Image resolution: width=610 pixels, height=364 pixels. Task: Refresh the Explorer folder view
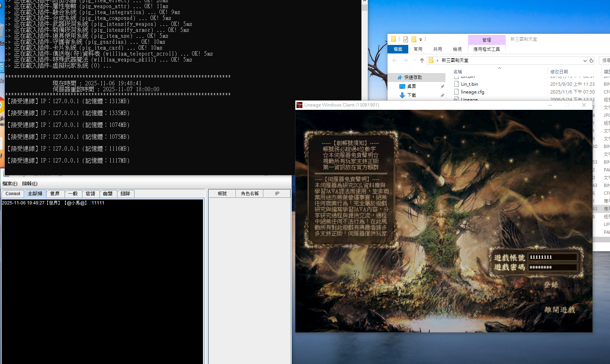pos(591,60)
